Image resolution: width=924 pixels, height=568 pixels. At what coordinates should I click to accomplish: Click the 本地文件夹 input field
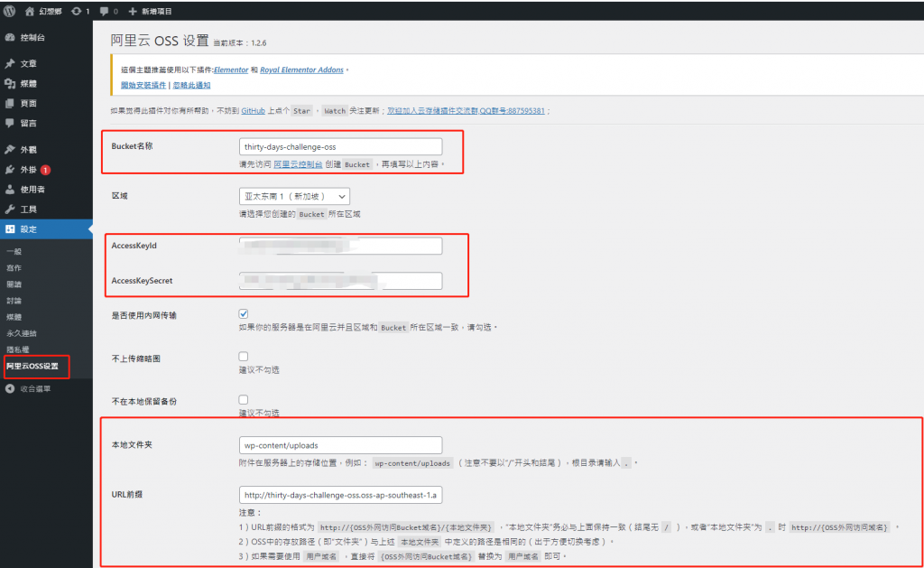coord(340,445)
